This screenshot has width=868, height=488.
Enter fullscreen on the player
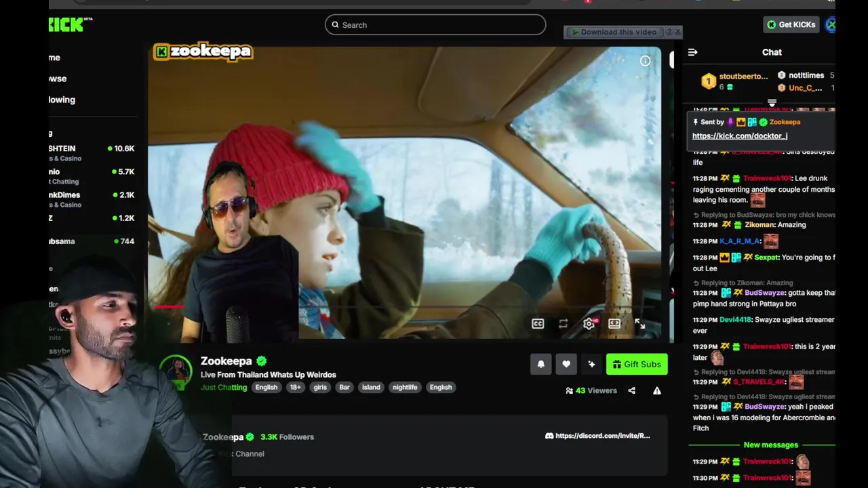pos(639,324)
